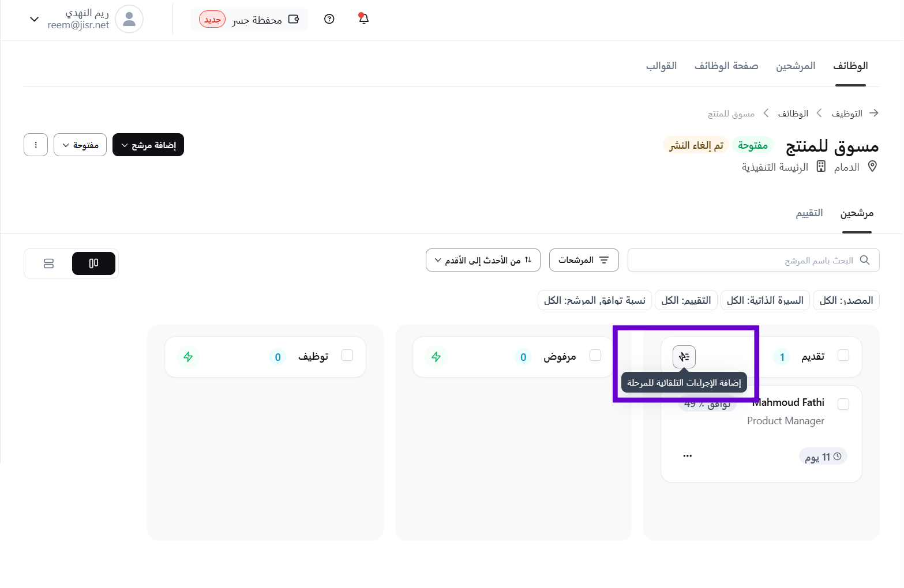The width and height of the screenshot is (904, 588).
Task: Open the job status 'مفتوحة' dropdown
Action: tap(80, 145)
